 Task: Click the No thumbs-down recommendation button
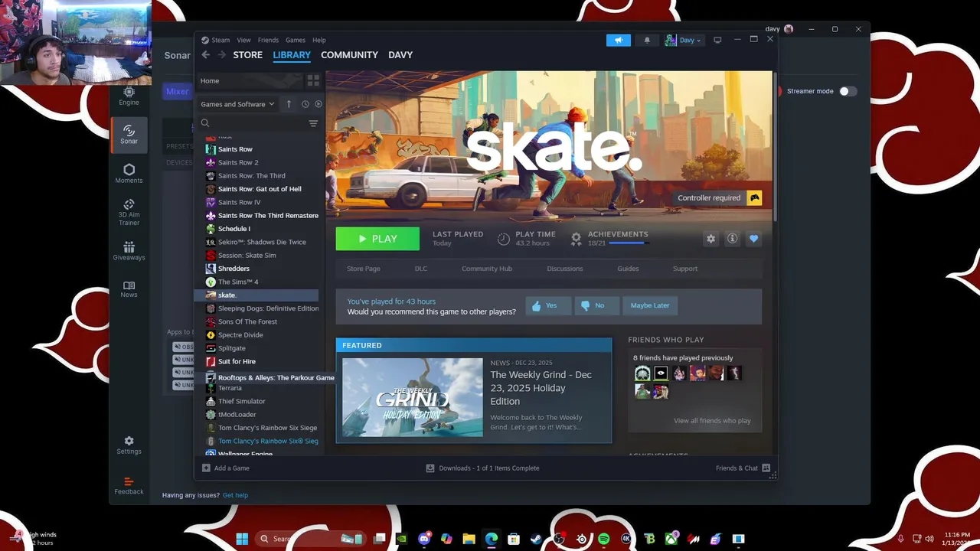(595, 306)
